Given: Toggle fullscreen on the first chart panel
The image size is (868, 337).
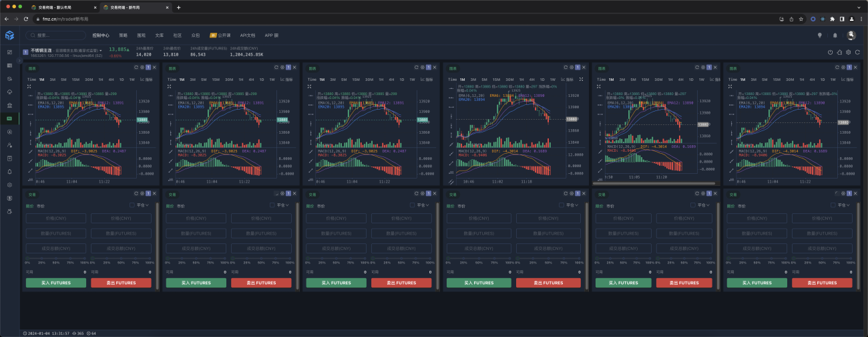Looking at the screenshot, I should point(29,86).
